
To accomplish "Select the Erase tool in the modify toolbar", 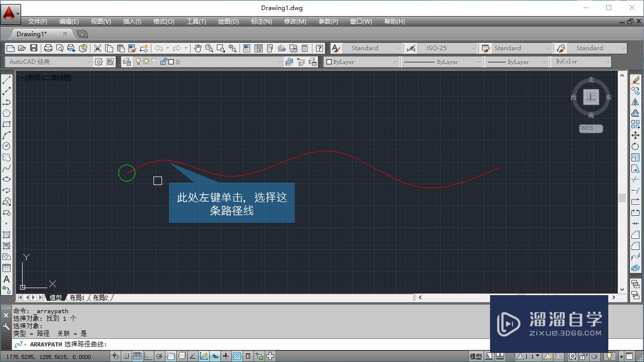I will click(x=635, y=80).
